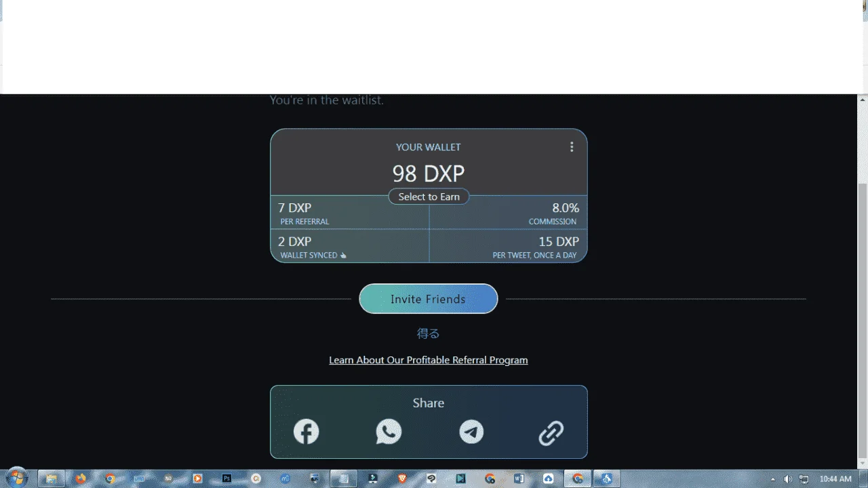Share via the Facebook icon
This screenshot has height=488, width=868.
coord(306,432)
